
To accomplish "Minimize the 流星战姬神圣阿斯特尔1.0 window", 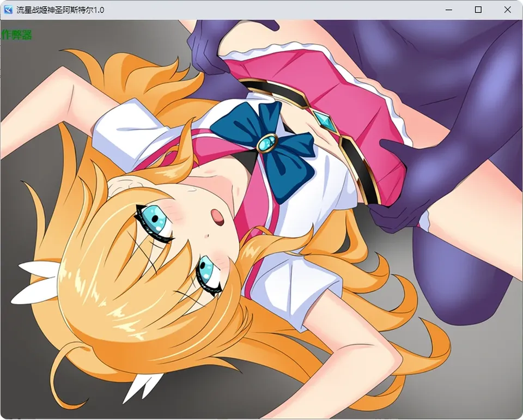I will [448, 10].
